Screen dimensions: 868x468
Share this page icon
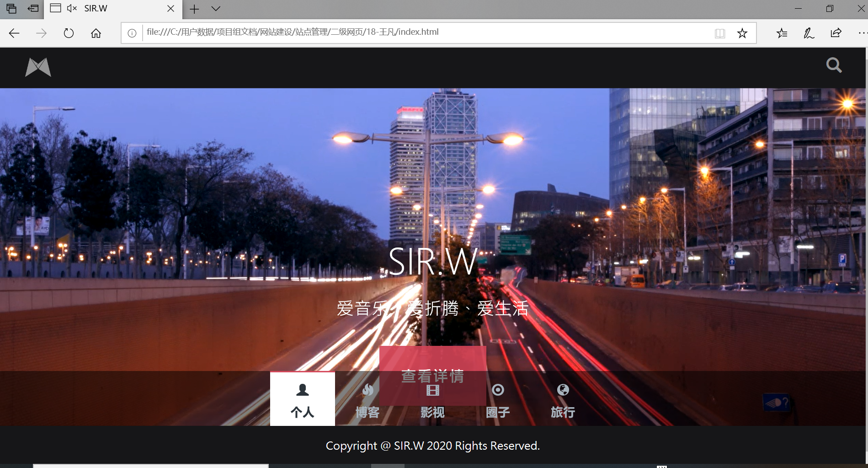(x=836, y=33)
